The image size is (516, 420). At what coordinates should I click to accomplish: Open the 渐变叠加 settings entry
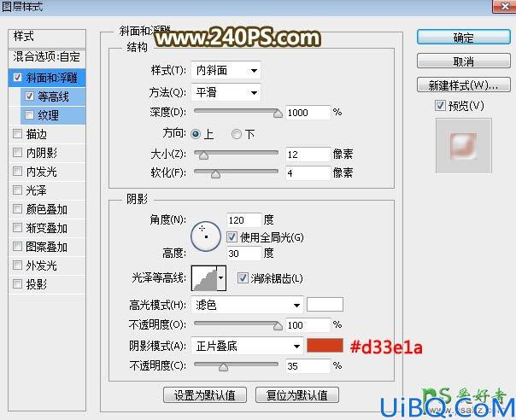point(47,228)
